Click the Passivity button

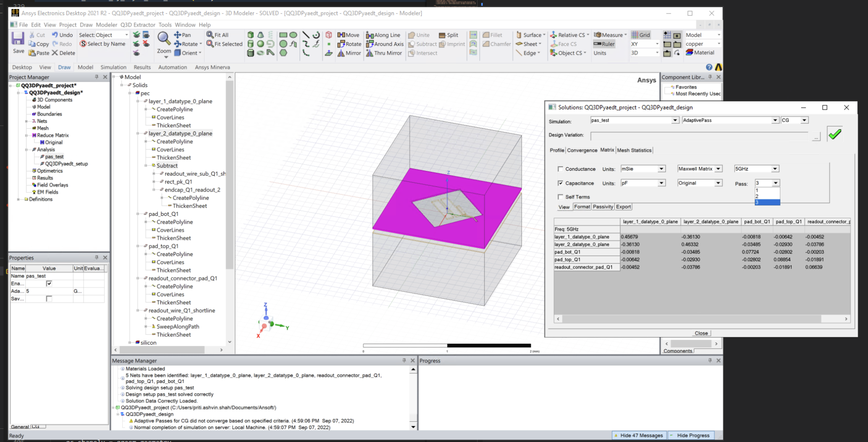603,206
